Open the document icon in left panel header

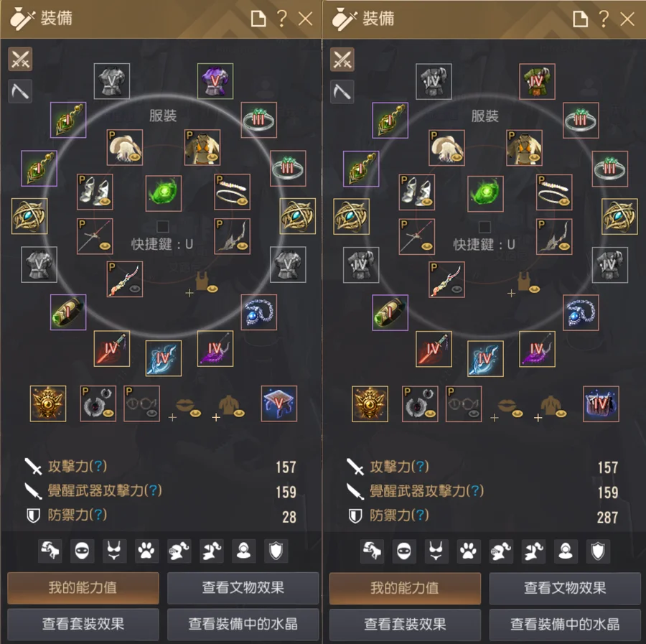pyautogui.click(x=258, y=19)
